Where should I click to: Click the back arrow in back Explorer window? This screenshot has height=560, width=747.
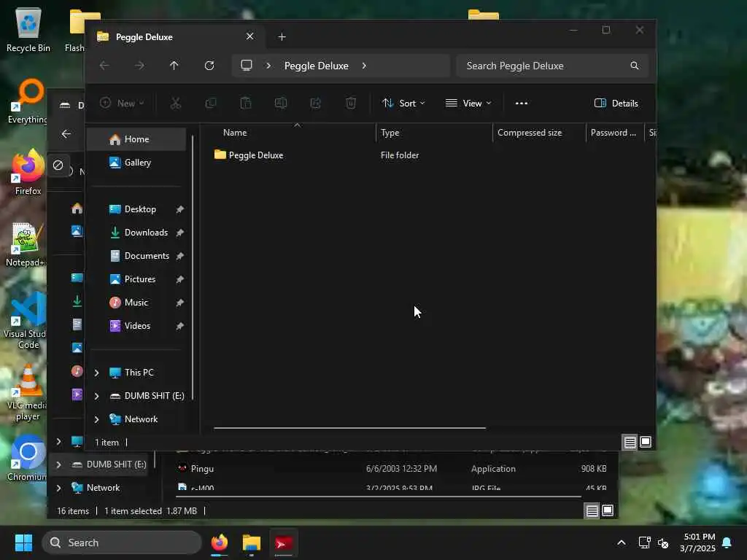66,134
